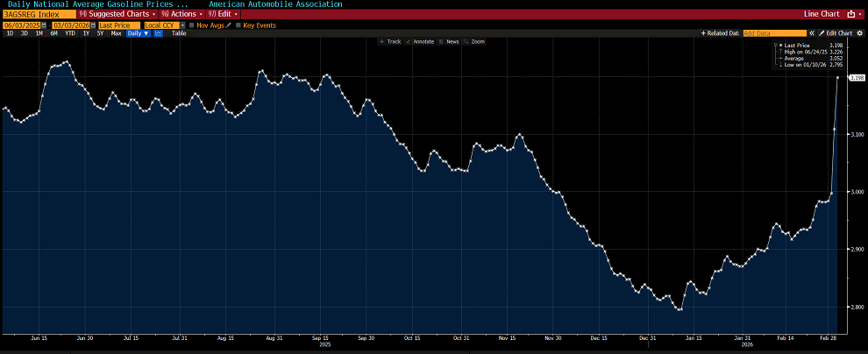
Task: Open the start date calendar picker
Action: (43, 25)
